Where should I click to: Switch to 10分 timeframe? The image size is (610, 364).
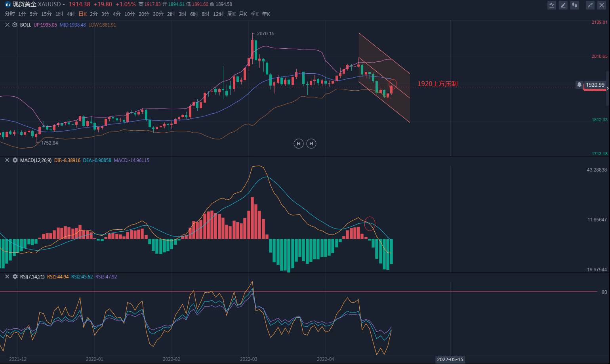click(x=130, y=14)
